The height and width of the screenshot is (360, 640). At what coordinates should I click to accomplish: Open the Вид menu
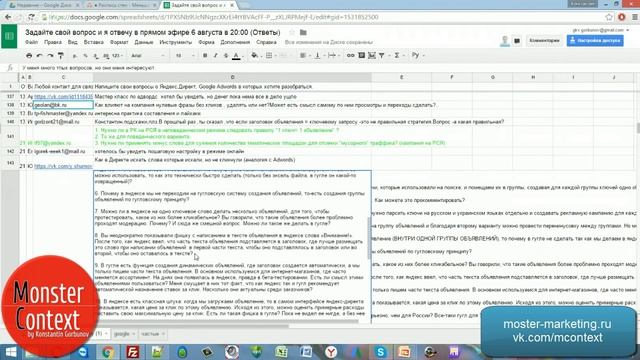click(x=72, y=42)
